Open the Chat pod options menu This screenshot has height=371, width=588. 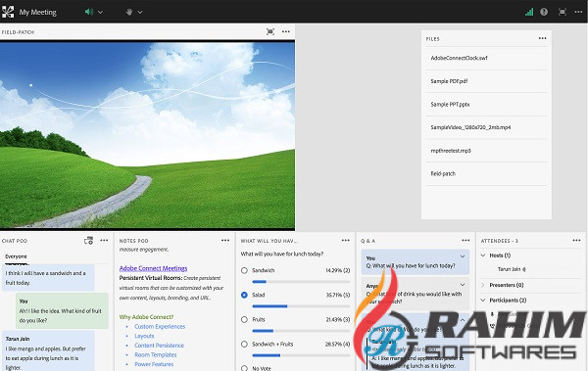(104, 241)
